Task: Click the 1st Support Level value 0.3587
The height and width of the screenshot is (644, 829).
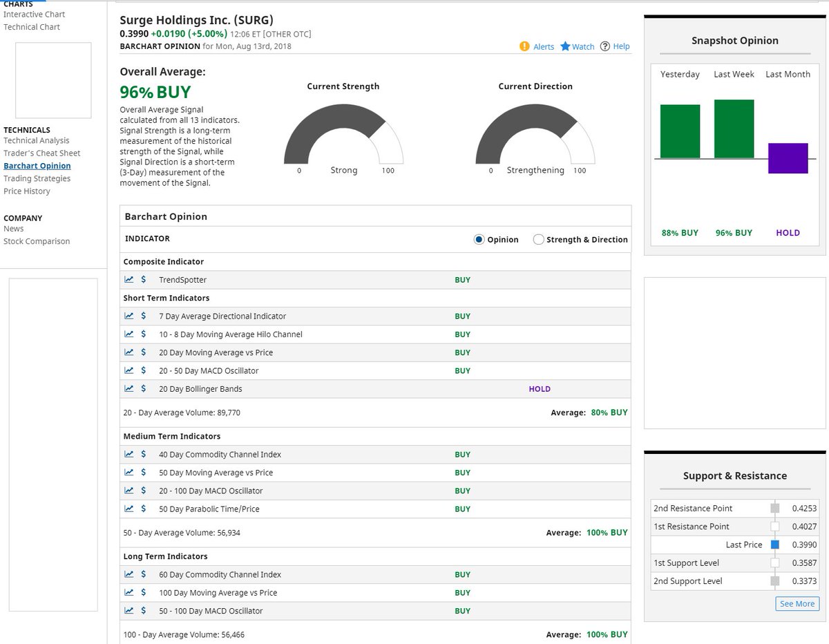Action: point(804,562)
